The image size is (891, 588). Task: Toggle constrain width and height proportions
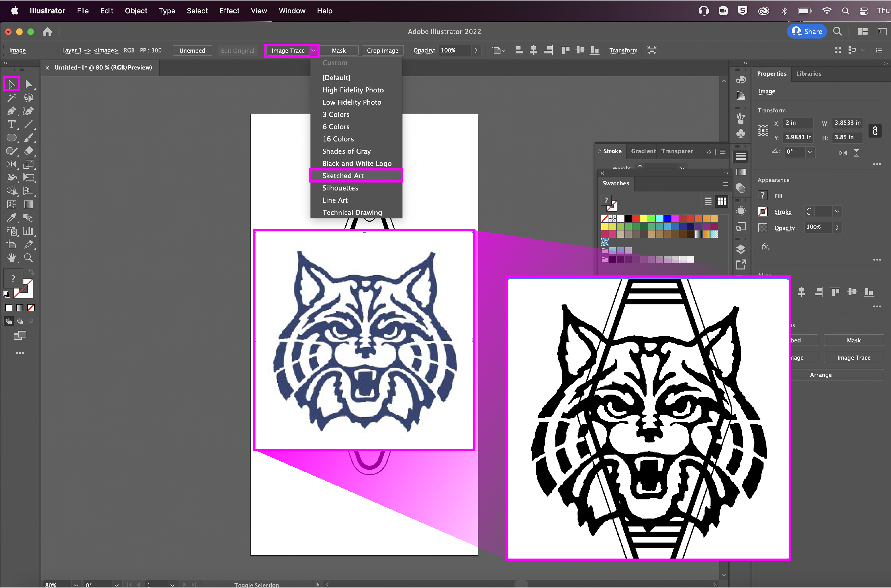(x=875, y=131)
